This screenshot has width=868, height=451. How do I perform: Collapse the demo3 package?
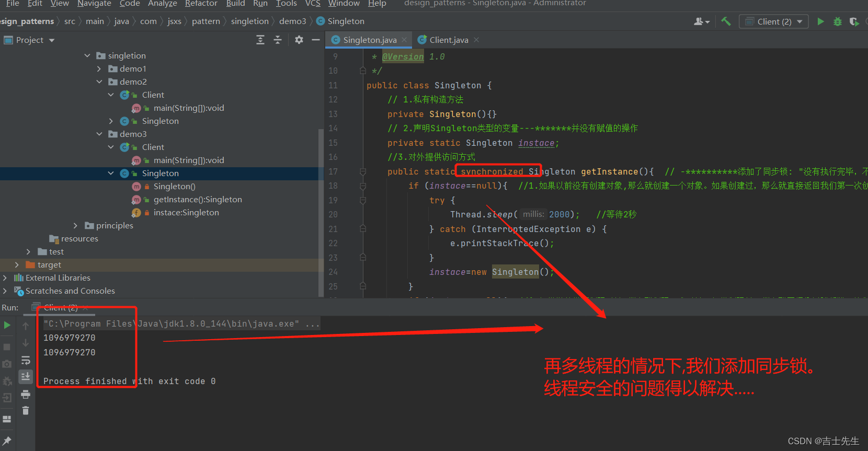(x=99, y=134)
